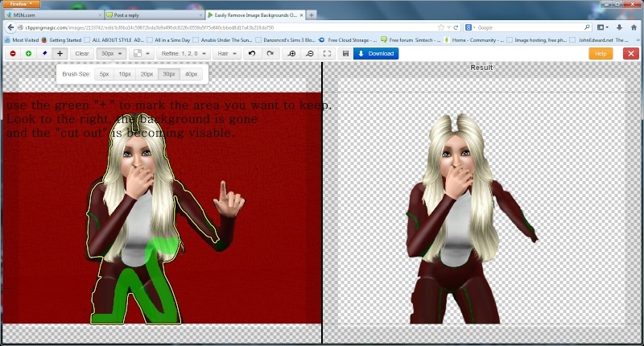Click the zoom in magnifier icon
This screenshot has width=644, height=346.
[x=291, y=53]
